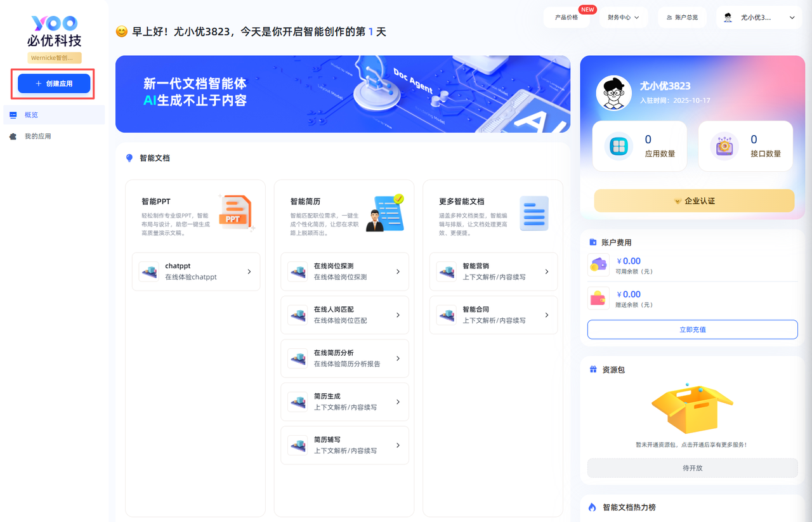The image size is (812, 522).
Task: Click the user avatar in profile card
Action: pyautogui.click(x=613, y=93)
